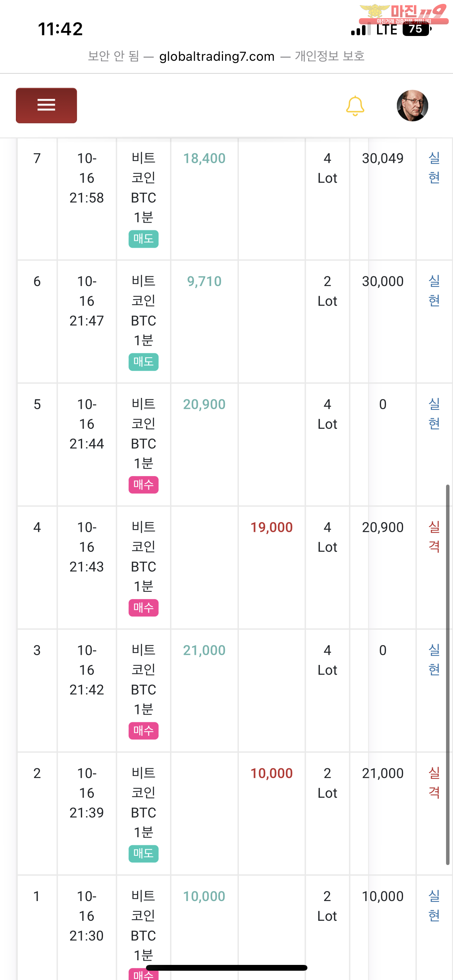Open the 실격 status link in row 4

pyautogui.click(x=434, y=537)
